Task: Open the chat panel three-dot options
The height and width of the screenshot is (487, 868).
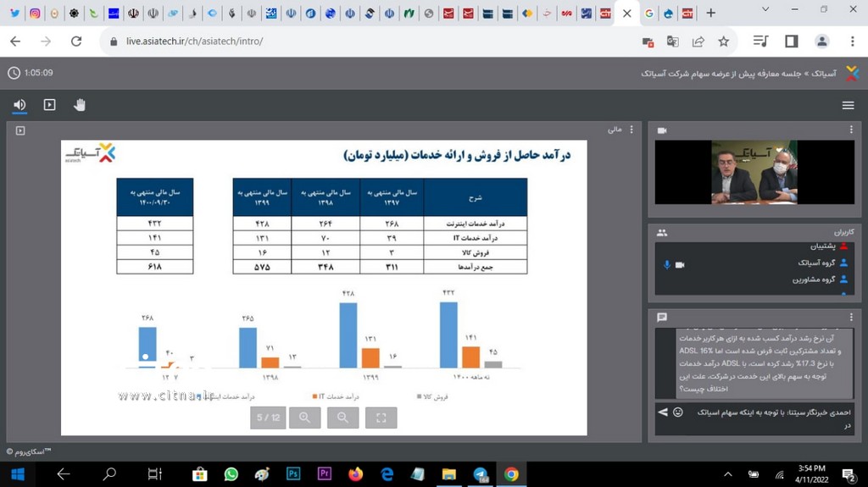Action: click(852, 318)
